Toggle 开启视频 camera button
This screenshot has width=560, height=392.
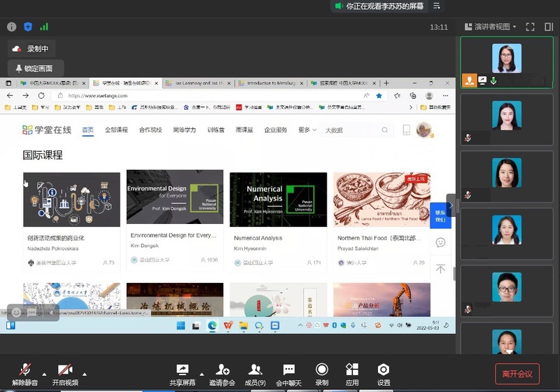coord(65,374)
